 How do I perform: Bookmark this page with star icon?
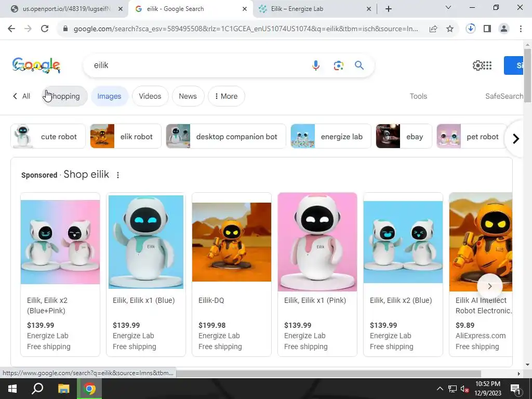click(450, 29)
